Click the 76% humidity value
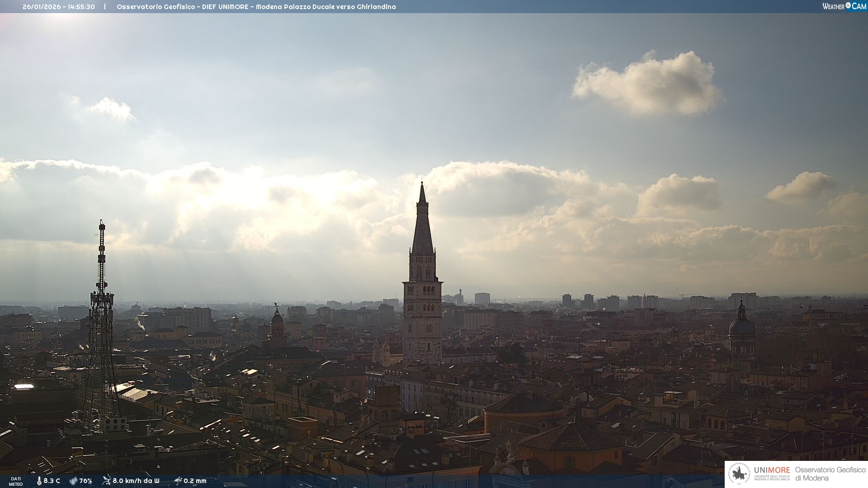Screen dimensions: 868x488 [85, 481]
